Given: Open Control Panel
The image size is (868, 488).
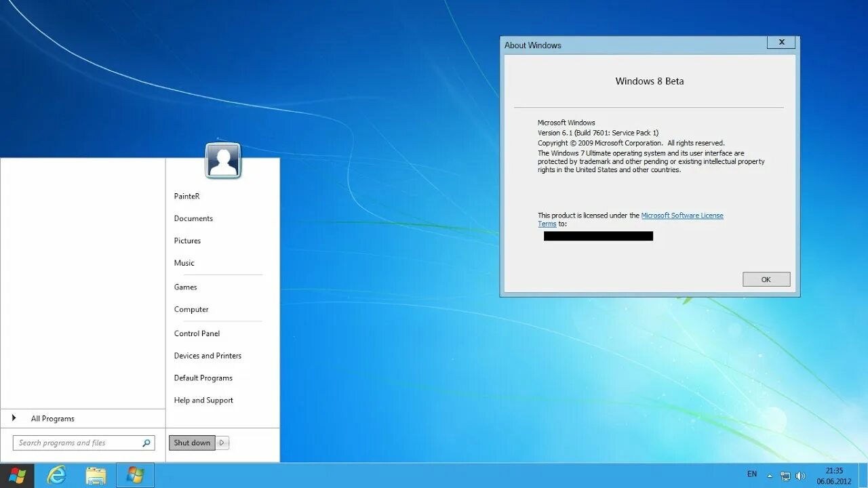Looking at the screenshot, I should click(x=197, y=333).
